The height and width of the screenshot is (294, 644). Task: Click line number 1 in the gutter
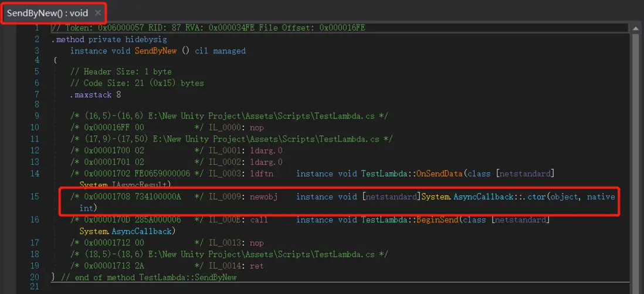pyautogui.click(x=37, y=28)
